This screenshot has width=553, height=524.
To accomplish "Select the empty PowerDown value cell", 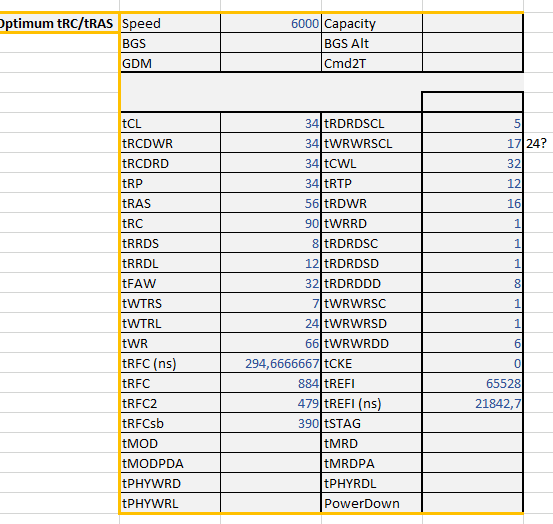I will [x=472, y=503].
